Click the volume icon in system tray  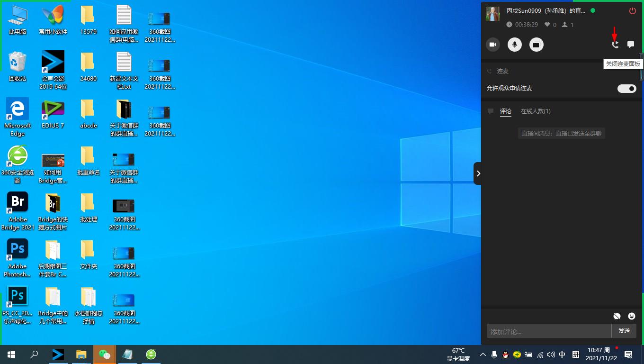(551, 355)
